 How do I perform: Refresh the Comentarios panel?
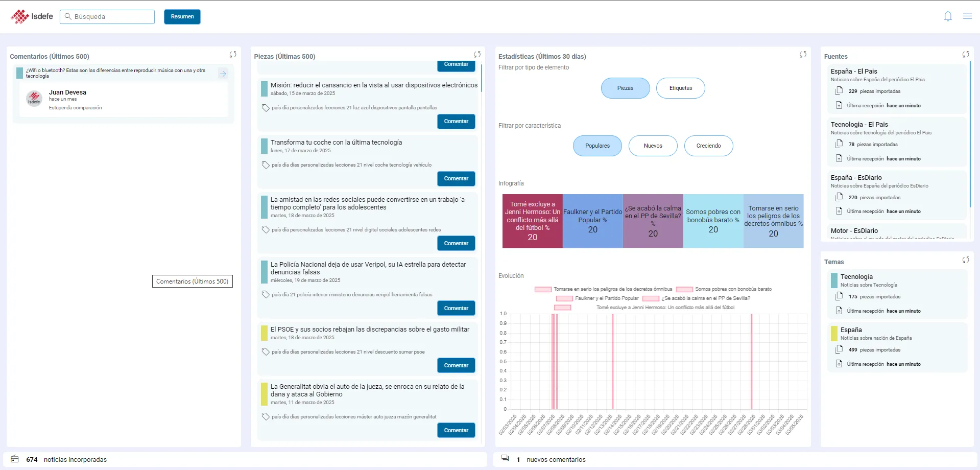[x=233, y=55]
